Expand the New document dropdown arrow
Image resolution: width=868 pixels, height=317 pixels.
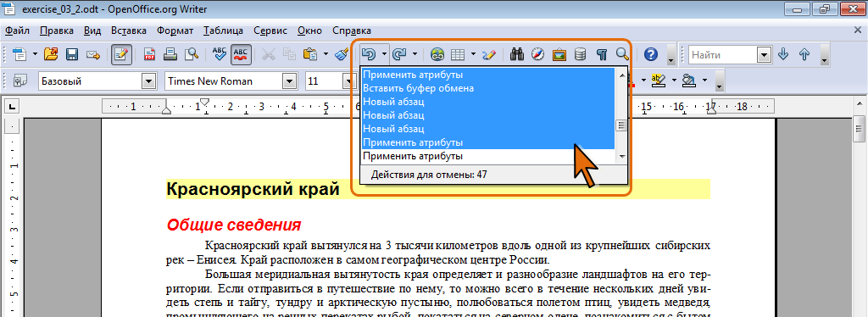(x=35, y=54)
